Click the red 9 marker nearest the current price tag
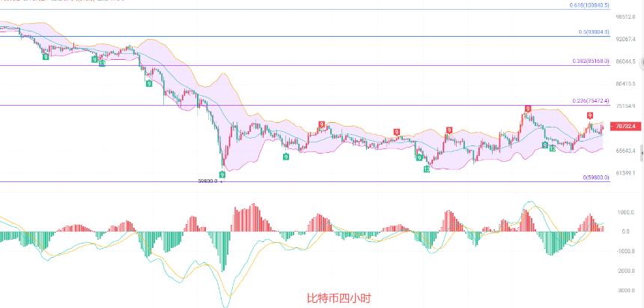 (x=590, y=115)
